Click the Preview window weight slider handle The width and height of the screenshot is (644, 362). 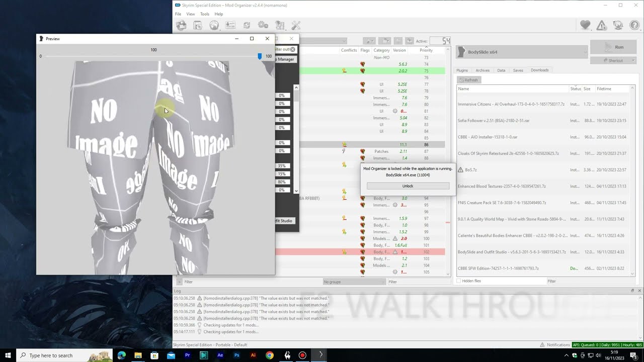[x=260, y=56]
